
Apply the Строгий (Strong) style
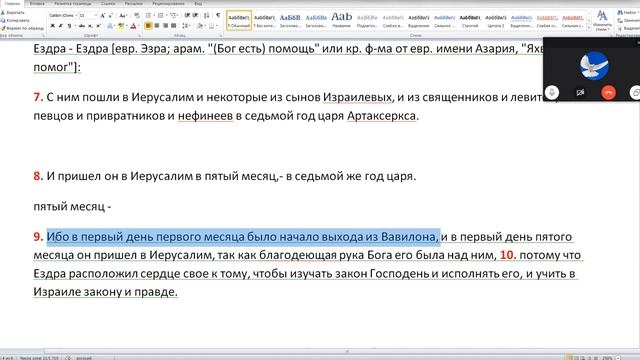tap(470, 20)
